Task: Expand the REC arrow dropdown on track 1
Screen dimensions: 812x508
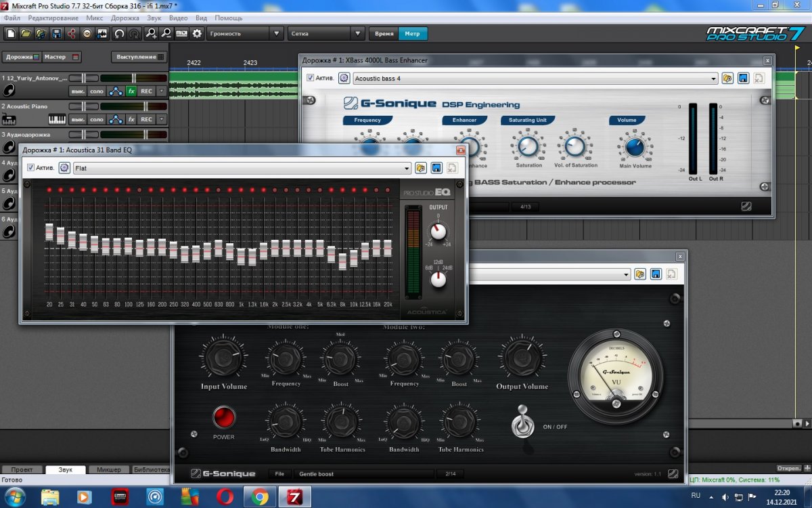Action: [161, 91]
